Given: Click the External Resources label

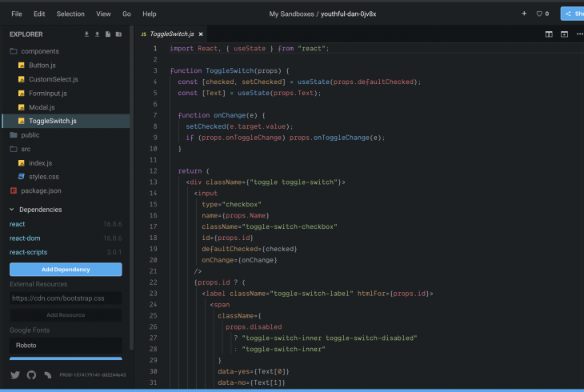Looking at the screenshot, I should pyautogui.click(x=38, y=284).
